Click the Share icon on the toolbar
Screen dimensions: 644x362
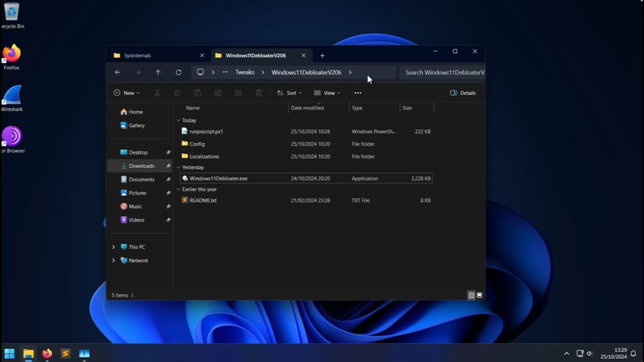coord(238,93)
